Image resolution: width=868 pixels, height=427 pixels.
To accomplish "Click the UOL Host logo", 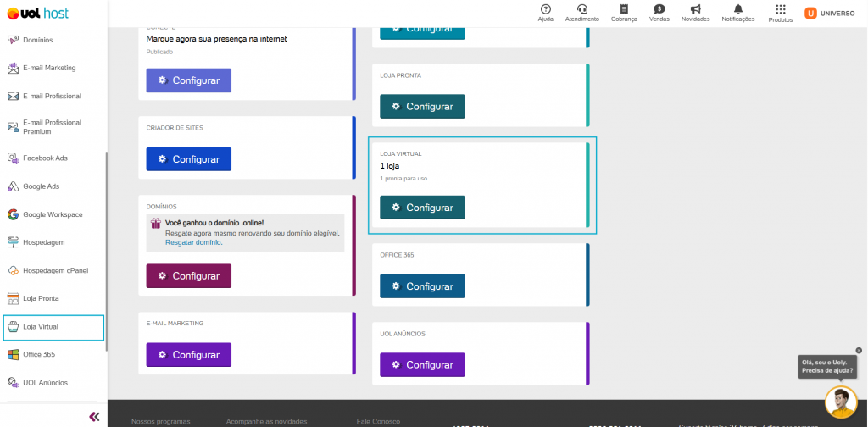I will click(37, 13).
